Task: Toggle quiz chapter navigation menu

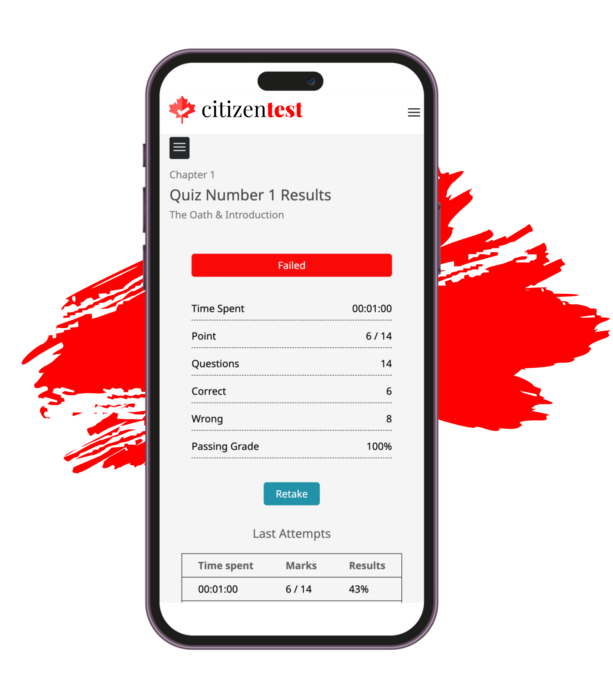Action: (x=179, y=147)
